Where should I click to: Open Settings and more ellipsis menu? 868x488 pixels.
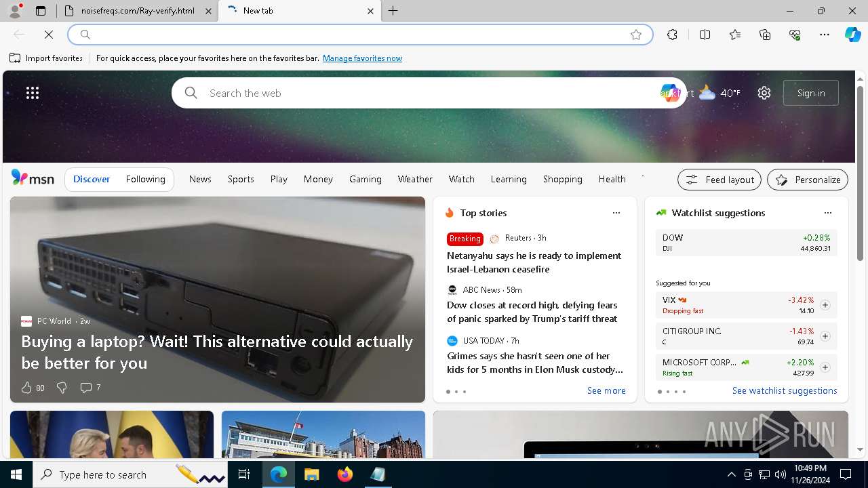click(x=825, y=35)
